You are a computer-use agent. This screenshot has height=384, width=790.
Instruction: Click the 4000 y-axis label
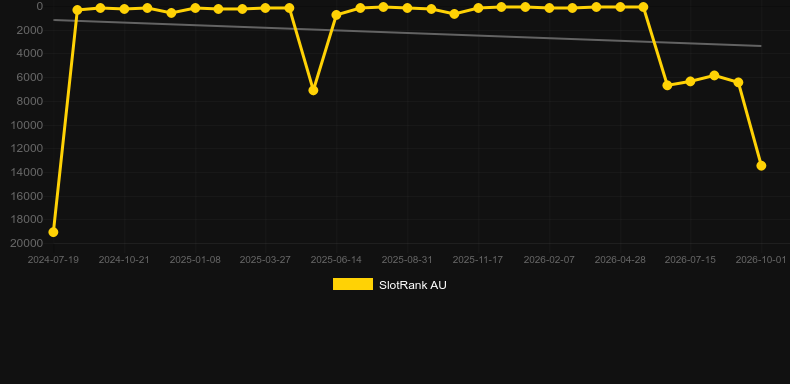click(30, 54)
